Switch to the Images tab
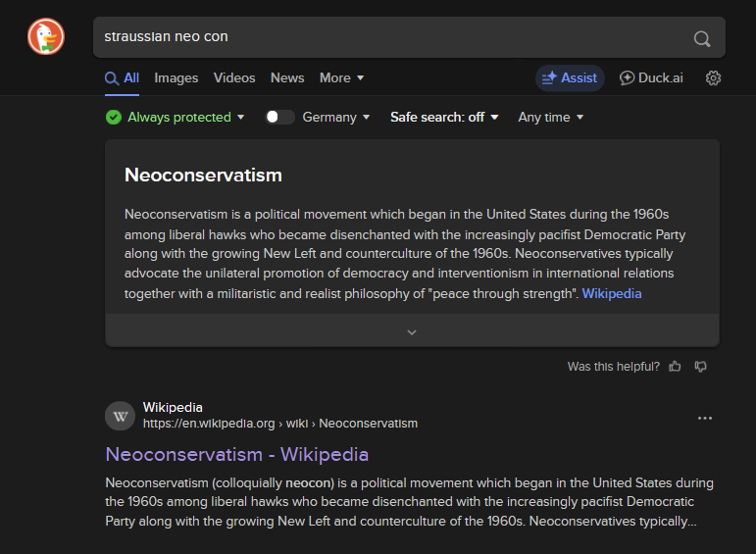The width and height of the screenshot is (756, 554). click(x=176, y=78)
